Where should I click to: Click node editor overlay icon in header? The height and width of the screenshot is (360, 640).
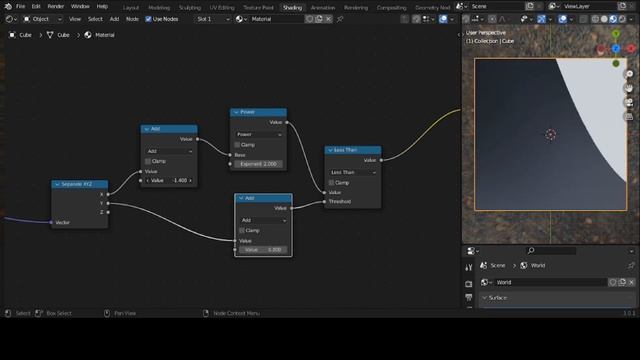(443, 19)
